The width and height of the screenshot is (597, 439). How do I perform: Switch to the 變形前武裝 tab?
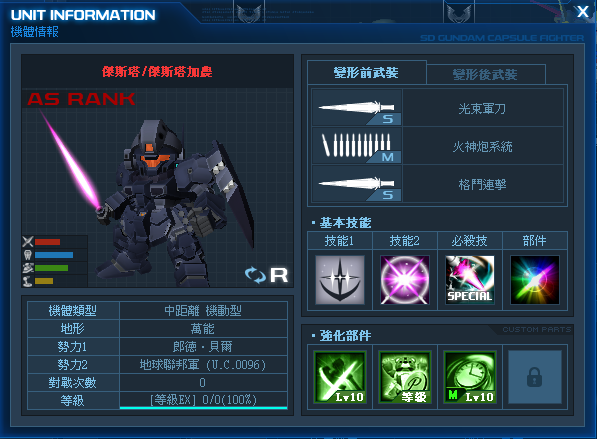[x=366, y=72]
